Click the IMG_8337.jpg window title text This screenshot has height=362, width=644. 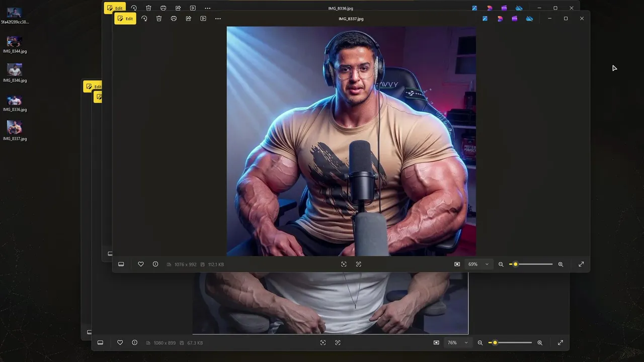coord(351,19)
